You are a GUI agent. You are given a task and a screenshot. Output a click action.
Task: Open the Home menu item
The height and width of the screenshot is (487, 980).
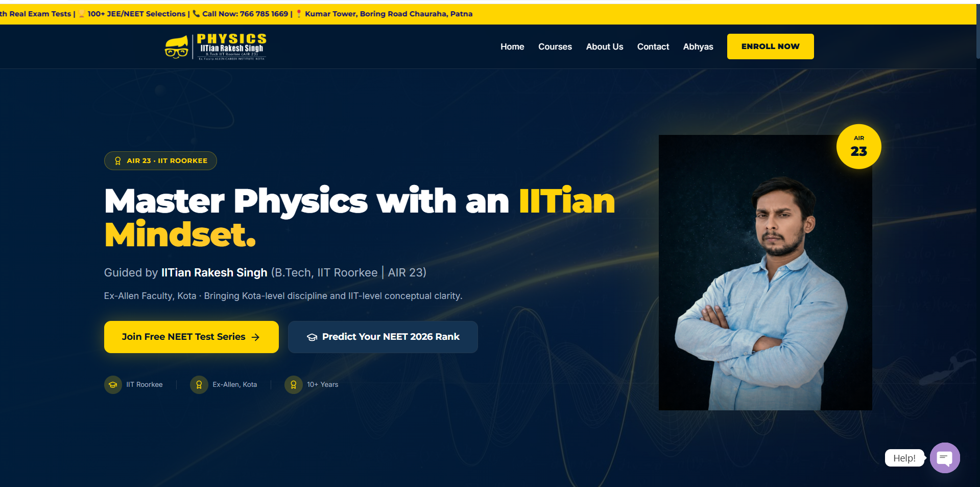coord(512,47)
